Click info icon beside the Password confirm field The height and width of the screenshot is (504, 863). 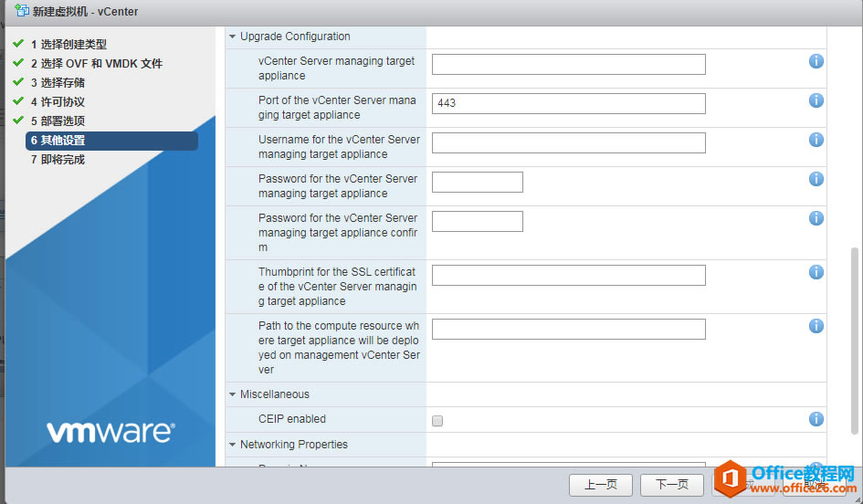pos(816,218)
